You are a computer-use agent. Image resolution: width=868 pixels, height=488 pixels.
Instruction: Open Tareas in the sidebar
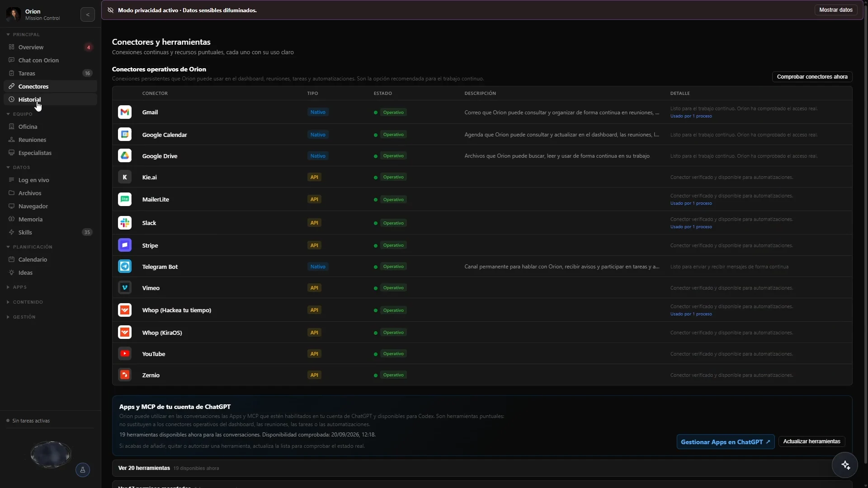(50, 73)
